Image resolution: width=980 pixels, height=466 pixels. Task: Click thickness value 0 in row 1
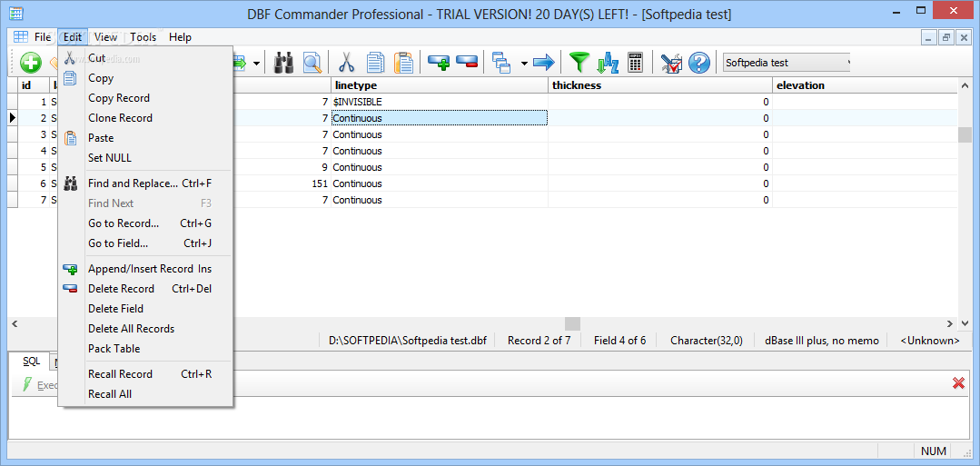coord(660,102)
